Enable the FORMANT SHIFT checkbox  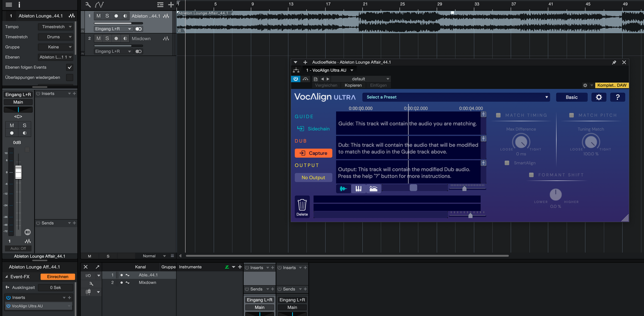click(x=531, y=175)
